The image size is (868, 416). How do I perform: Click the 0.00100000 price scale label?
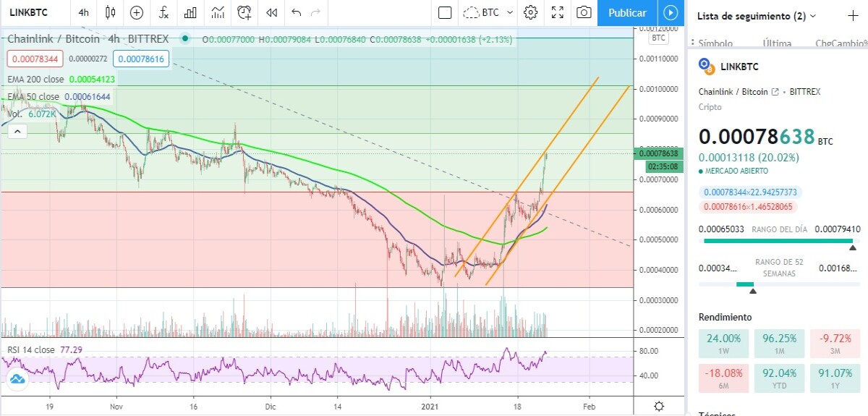click(x=659, y=88)
